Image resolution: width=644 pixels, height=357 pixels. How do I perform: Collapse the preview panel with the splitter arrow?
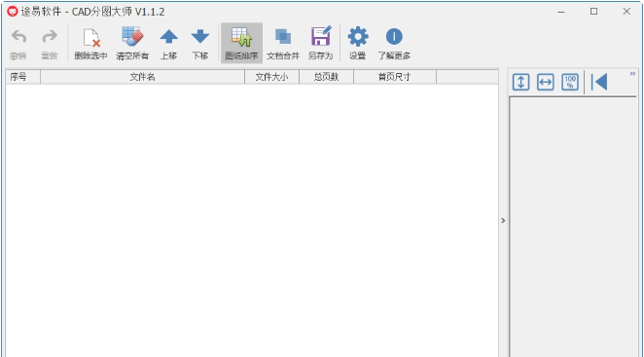coord(503,221)
